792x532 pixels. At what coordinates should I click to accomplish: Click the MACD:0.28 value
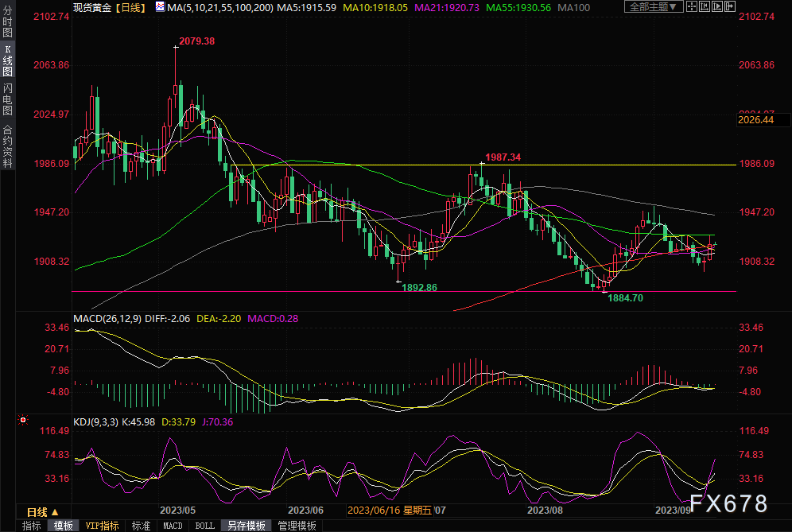coord(273,319)
